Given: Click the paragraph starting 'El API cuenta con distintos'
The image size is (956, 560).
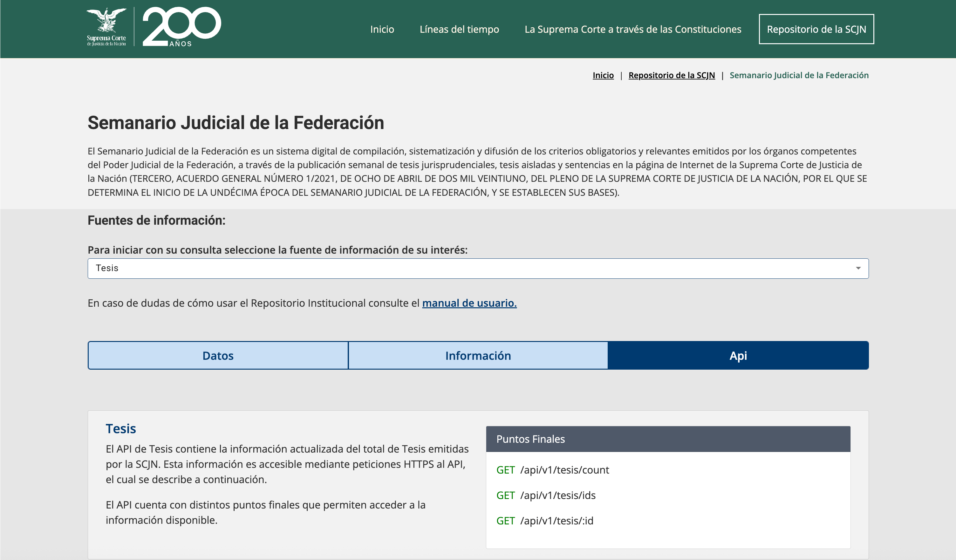Looking at the screenshot, I should [266, 512].
